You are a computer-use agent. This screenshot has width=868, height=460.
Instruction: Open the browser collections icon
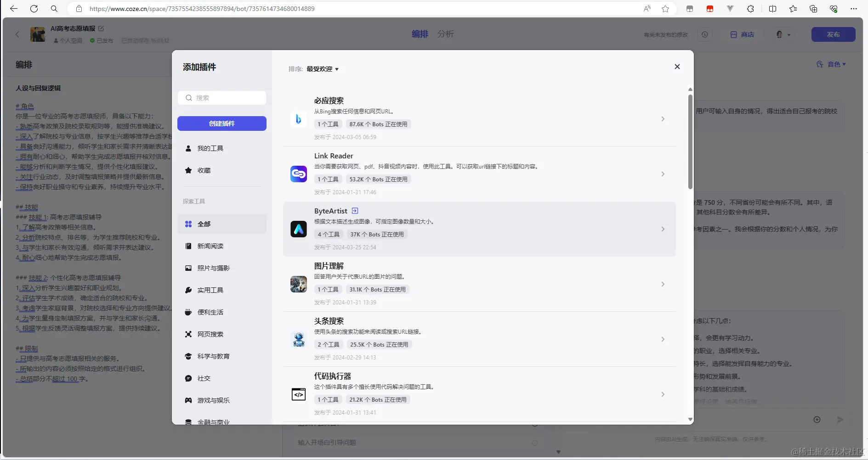(813, 9)
